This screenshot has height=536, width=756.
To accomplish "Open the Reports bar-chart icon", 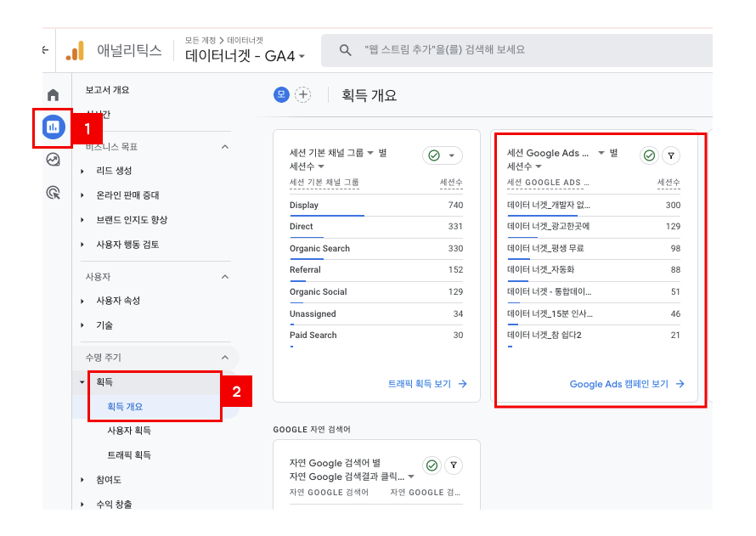I will (x=53, y=127).
